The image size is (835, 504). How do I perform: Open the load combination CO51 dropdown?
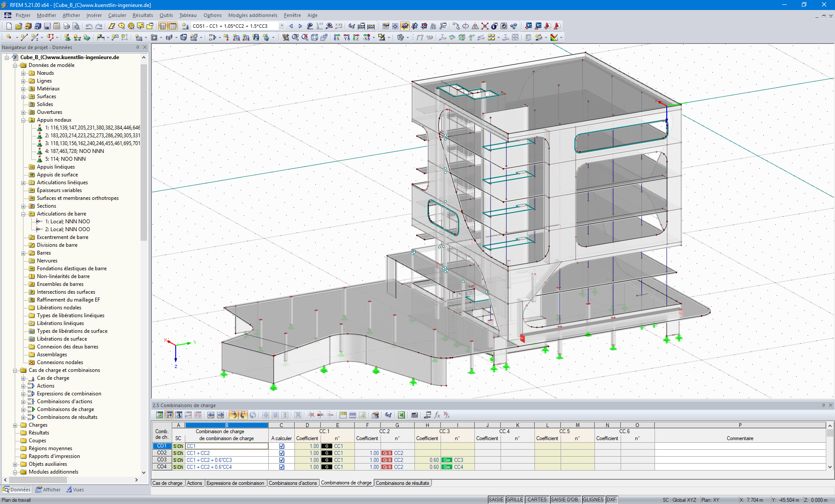tap(282, 26)
